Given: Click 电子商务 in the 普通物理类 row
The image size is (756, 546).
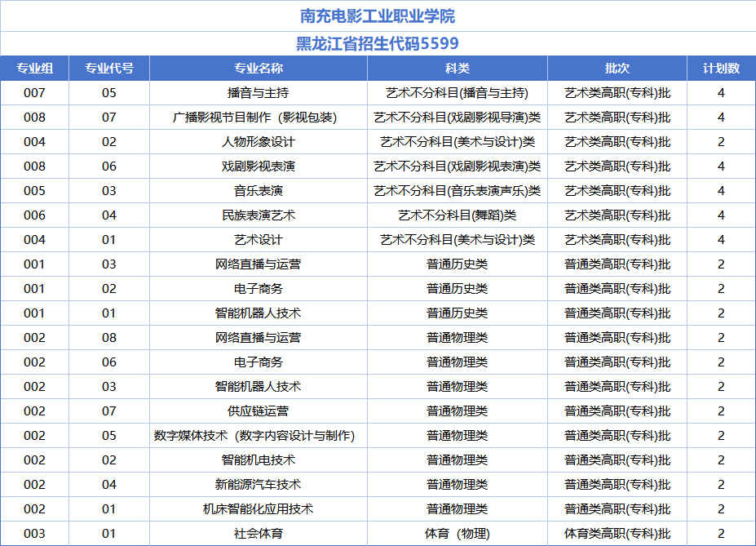Looking at the screenshot, I should point(259,362).
